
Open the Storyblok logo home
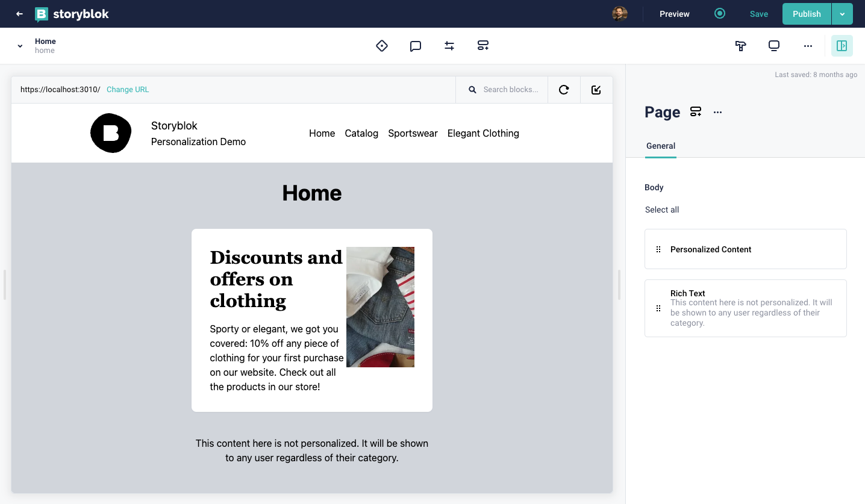(72, 14)
